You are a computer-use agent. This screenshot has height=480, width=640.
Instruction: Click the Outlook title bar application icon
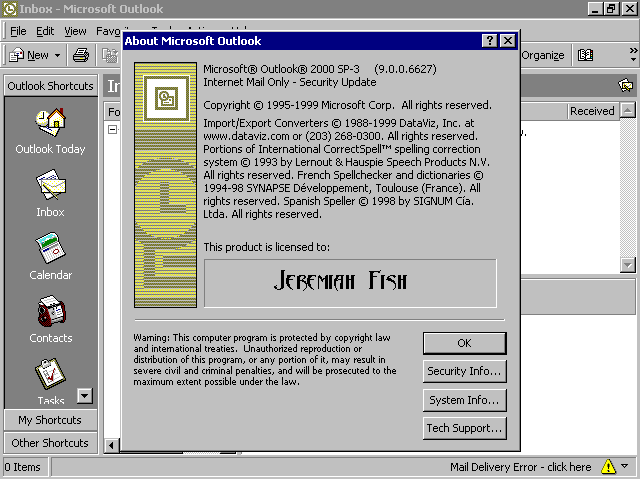(x=9, y=9)
